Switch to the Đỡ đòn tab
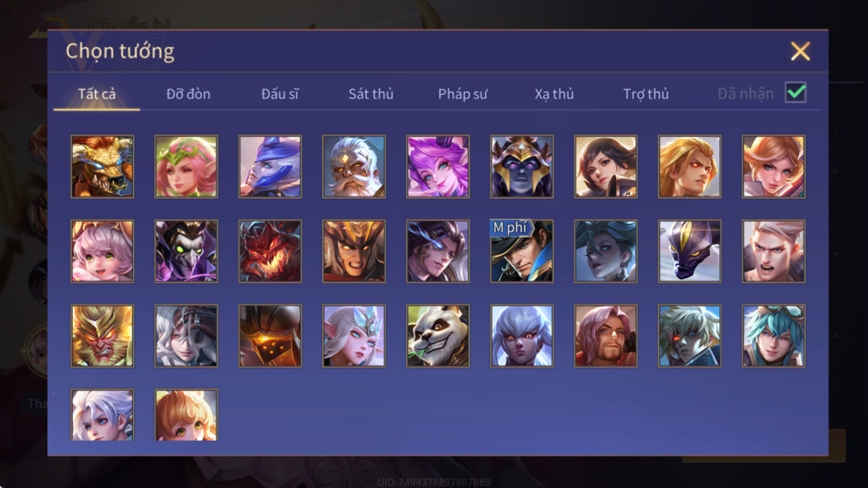 click(x=188, y=94)
